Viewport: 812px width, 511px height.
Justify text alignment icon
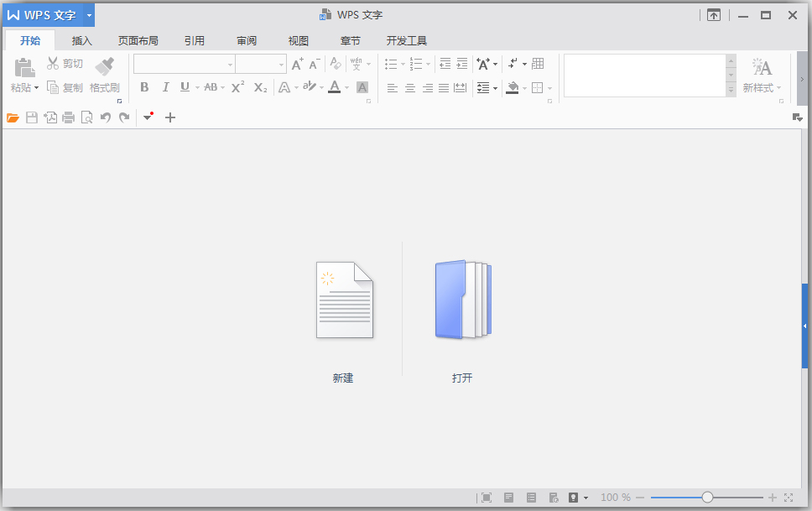(444, 87)
